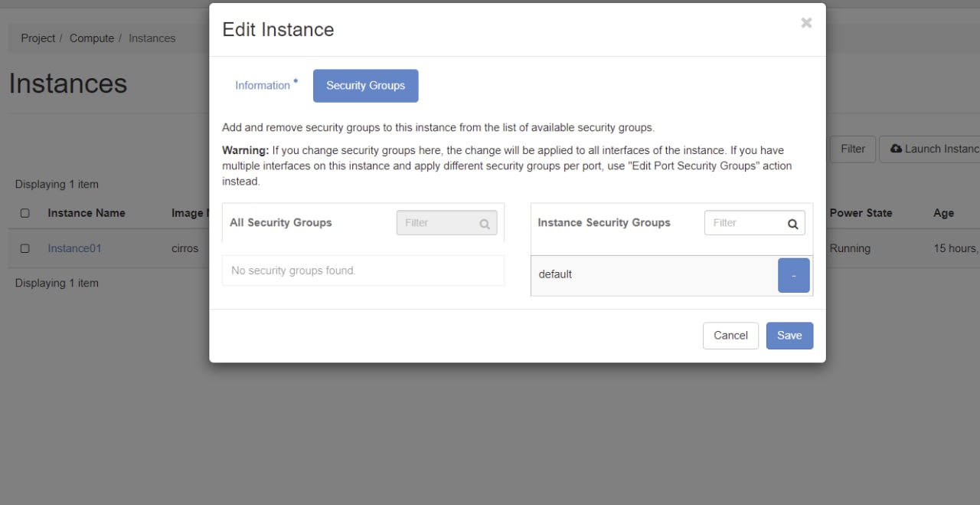Sort by the Power State column header
The image size is (980, 505).
click(x=861, y=213)
